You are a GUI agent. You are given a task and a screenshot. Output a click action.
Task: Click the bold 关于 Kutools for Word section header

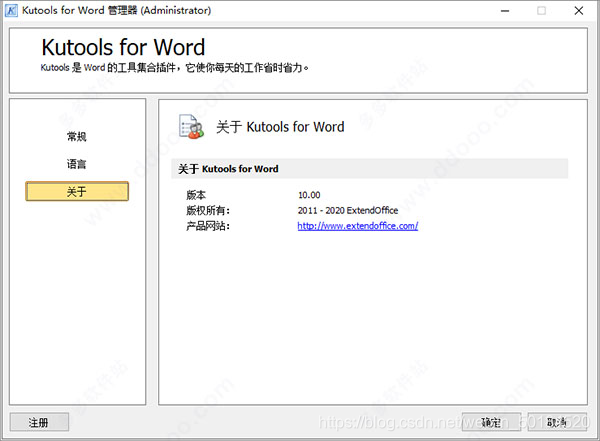228,169
